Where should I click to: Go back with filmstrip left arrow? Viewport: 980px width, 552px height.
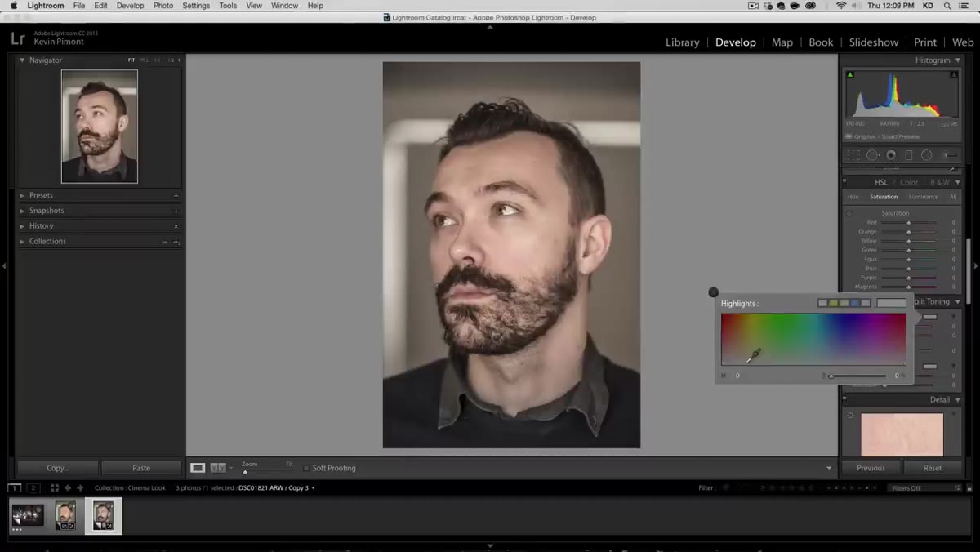[68, 487]
